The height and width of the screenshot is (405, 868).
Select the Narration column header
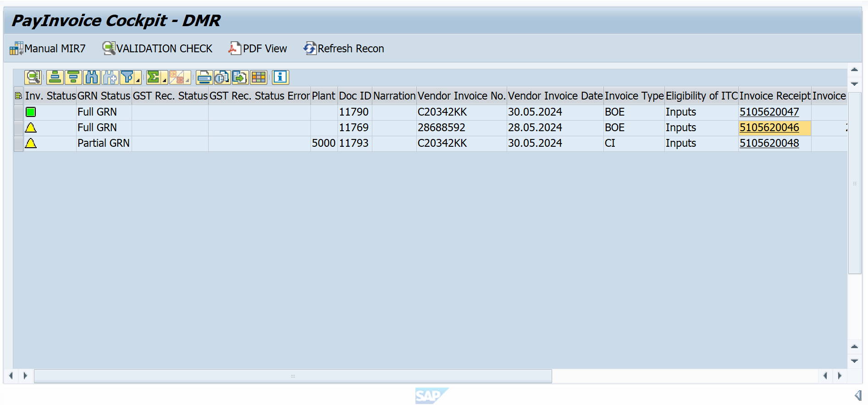[x=394, y=95]
